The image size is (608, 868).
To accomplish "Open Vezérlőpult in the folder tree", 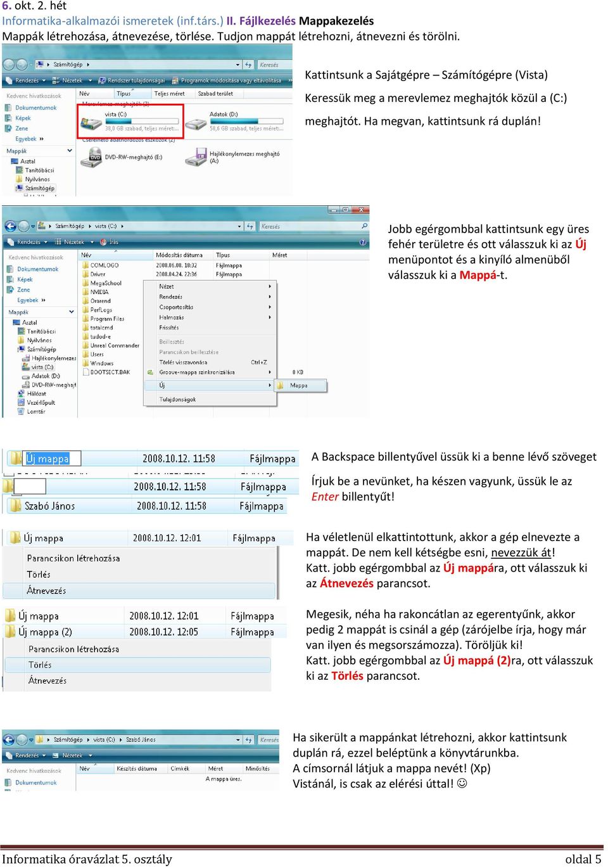I will 37,402.
